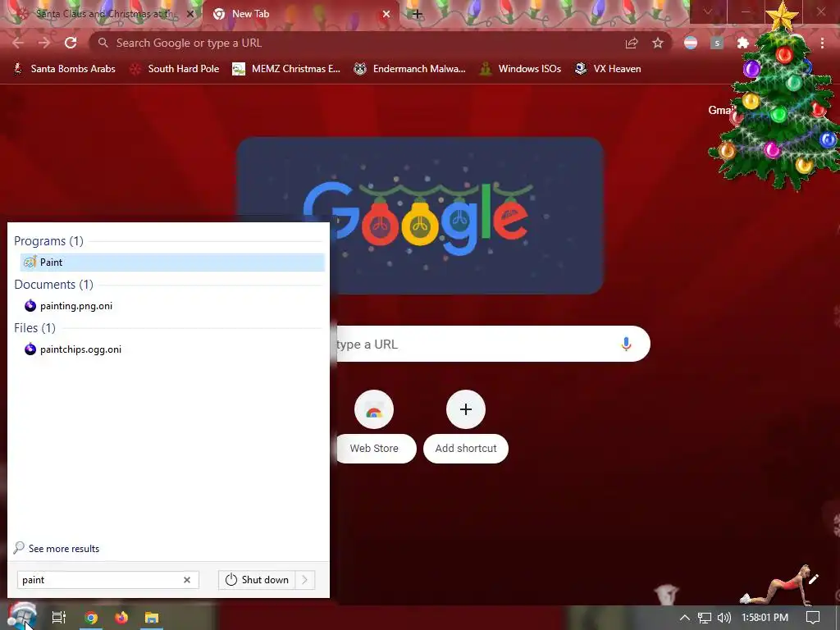Image resolution: width=840 pixels, height=630 pixels.
Task: Start voice search with the microphone icon
Action: coord(626,344)
